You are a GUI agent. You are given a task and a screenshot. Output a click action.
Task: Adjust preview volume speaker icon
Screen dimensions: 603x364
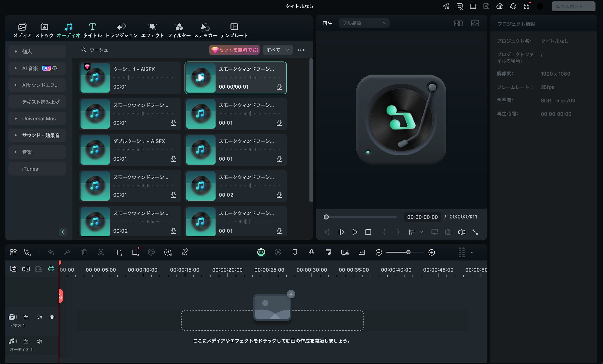[x=462, y=232]
